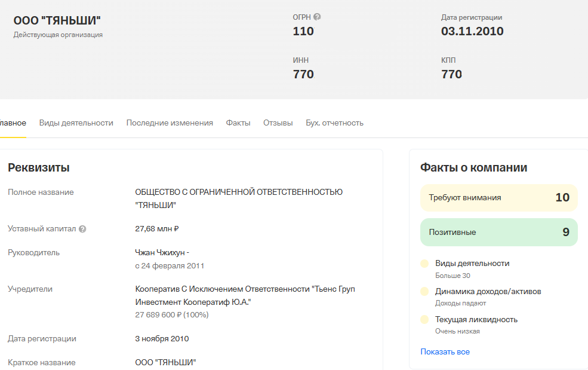Click the founder Тьенс Груп Инвестмент Кооператив
The height and width of the screenshot is (370, 588).
click(245, 296)
